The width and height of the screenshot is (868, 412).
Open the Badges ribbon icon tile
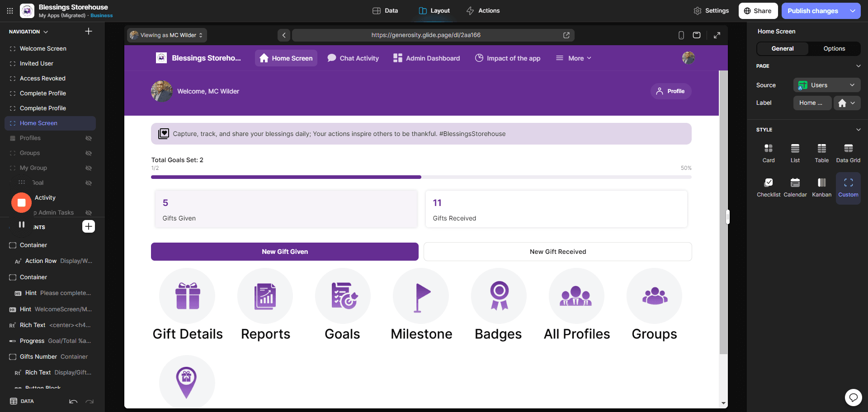coord(499,296)
